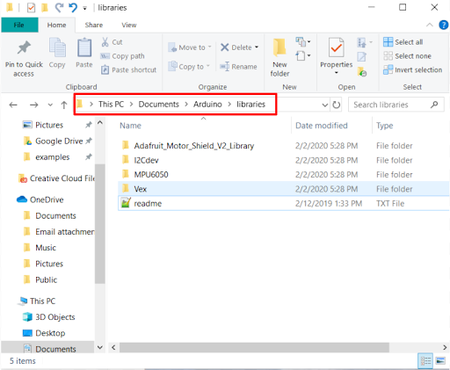
Task: Click the Rename command
Action: (x=239, y=66)
